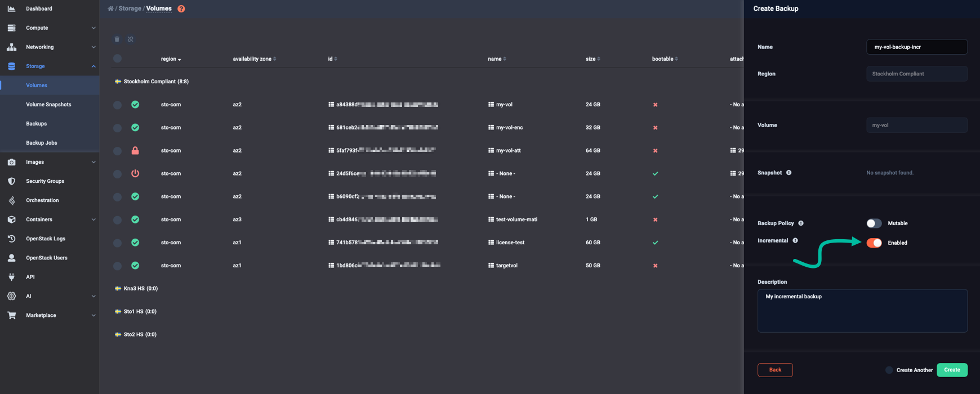Open Backup Jobs in sidebar
Viewport: 980px width, 394px height.
click(x=42, y=142)
